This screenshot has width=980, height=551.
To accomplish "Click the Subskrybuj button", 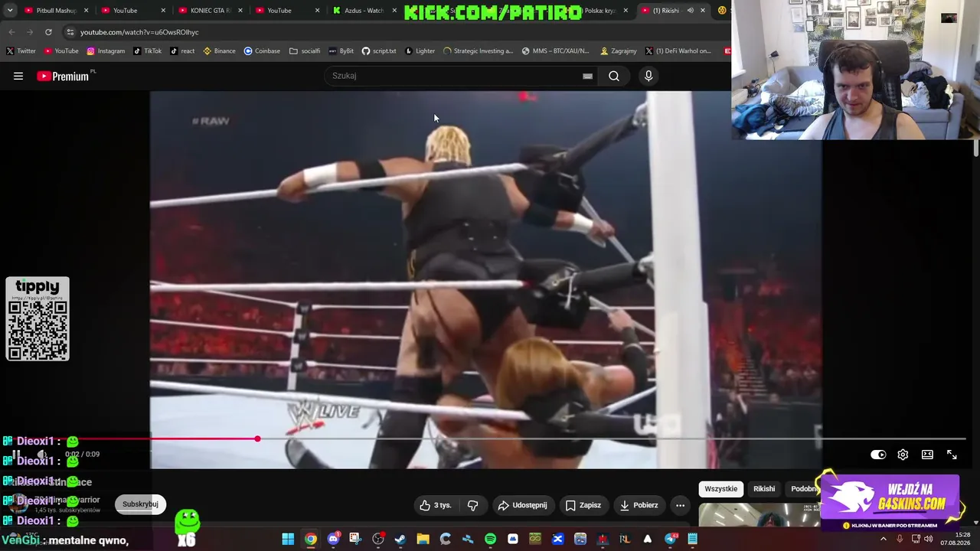I will click(x=140, y=504).
